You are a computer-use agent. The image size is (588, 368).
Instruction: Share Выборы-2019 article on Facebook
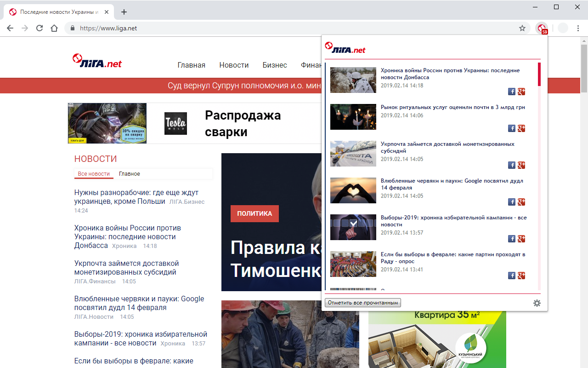512,239
